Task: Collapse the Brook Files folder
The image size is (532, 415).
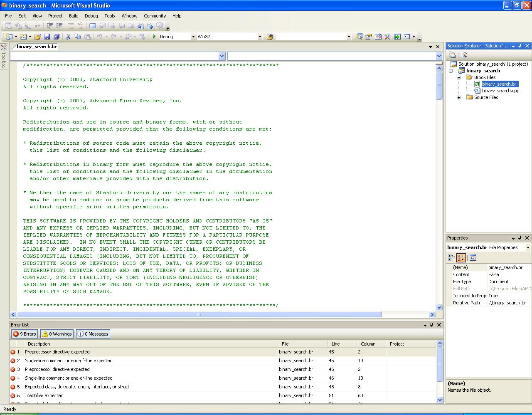Action: 459,77
